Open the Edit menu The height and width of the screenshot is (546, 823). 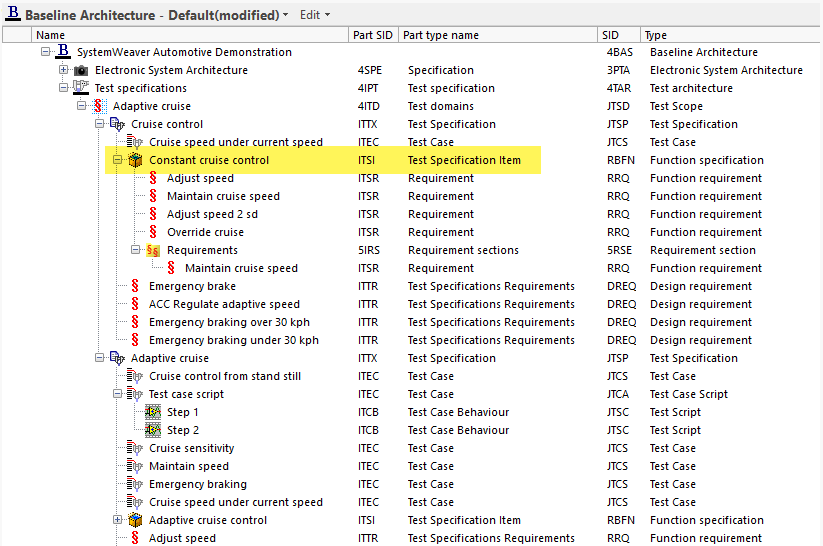pos(315,15)
